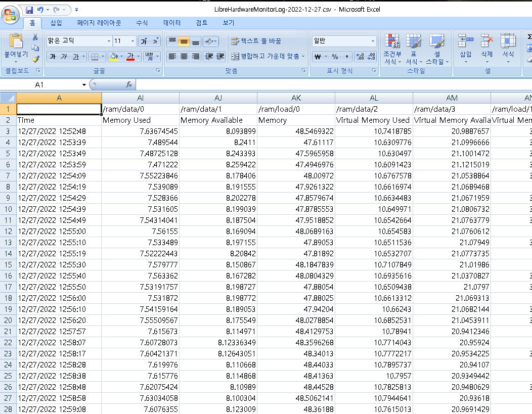532x414 pixels.
Task: Click the fx insert function icon
Action: point(128,84)
